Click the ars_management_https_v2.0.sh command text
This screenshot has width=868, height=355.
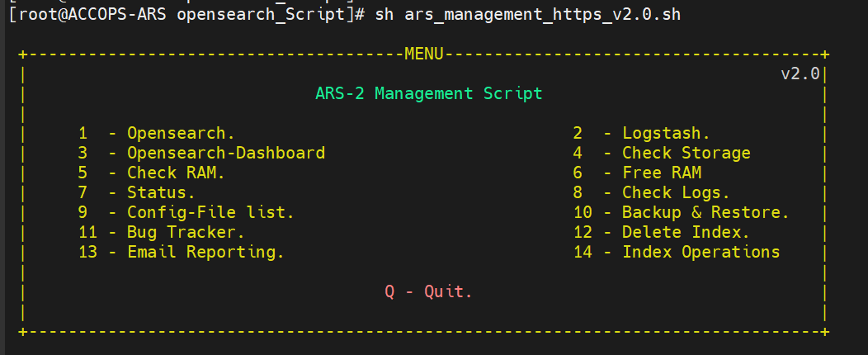pyautogui.click(x=543, y=16)
